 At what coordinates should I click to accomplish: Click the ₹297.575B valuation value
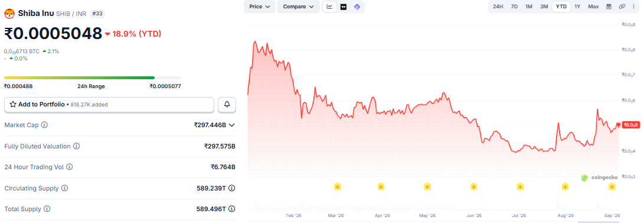pyautogui.click(x=220, y=146)
